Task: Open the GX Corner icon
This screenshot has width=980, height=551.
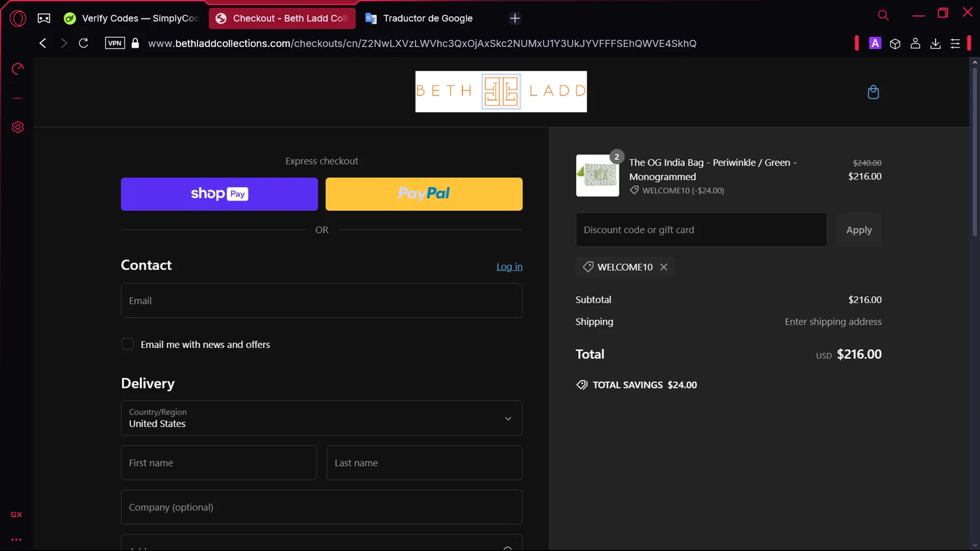Action: (x=44, y=18)
